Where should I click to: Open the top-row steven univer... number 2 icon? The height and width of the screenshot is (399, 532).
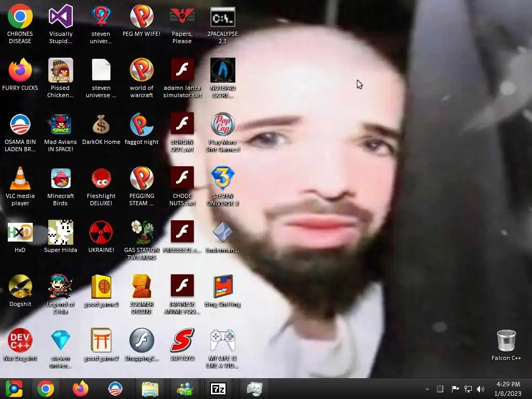point(101,16)
